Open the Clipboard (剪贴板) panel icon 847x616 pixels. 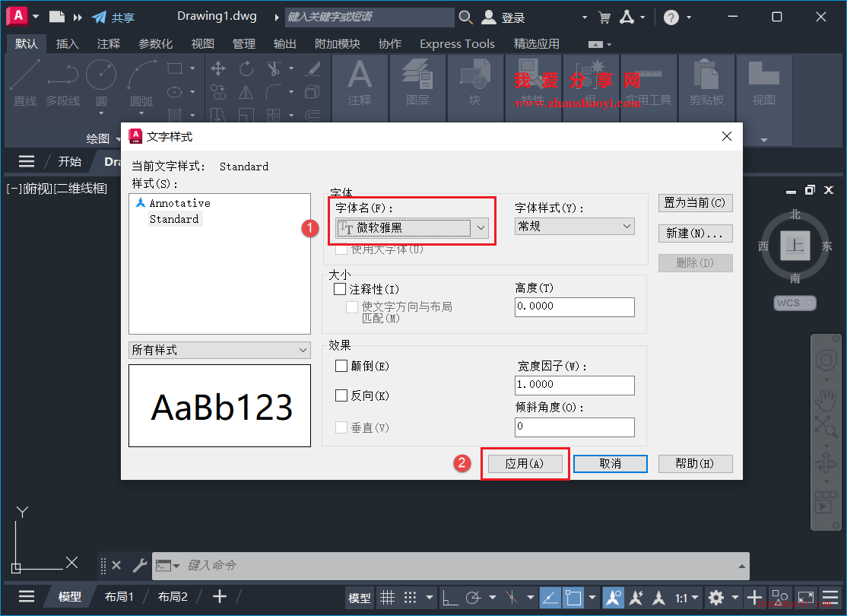[706, 75]
